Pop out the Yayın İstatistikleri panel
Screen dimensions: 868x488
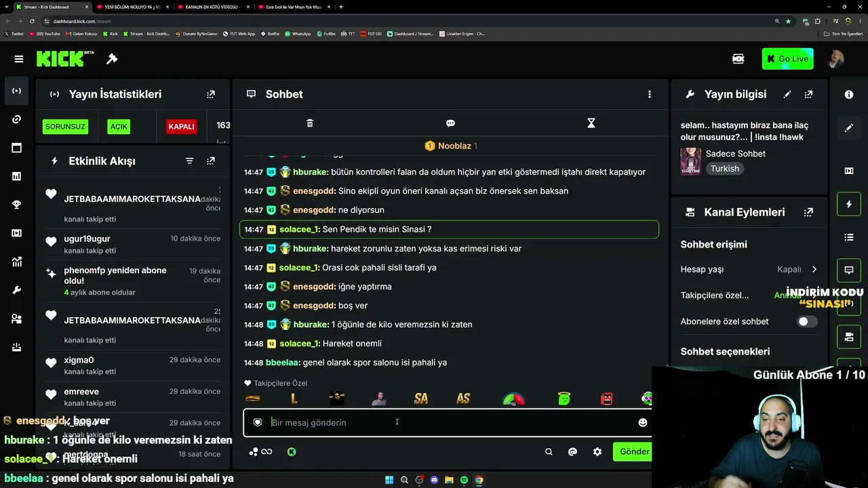(x=211, y=94)
